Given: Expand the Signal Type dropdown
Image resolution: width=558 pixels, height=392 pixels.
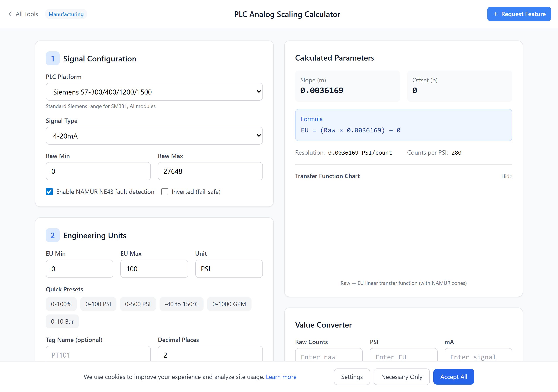Looking at the screenshot, I should tap(154, 136).
